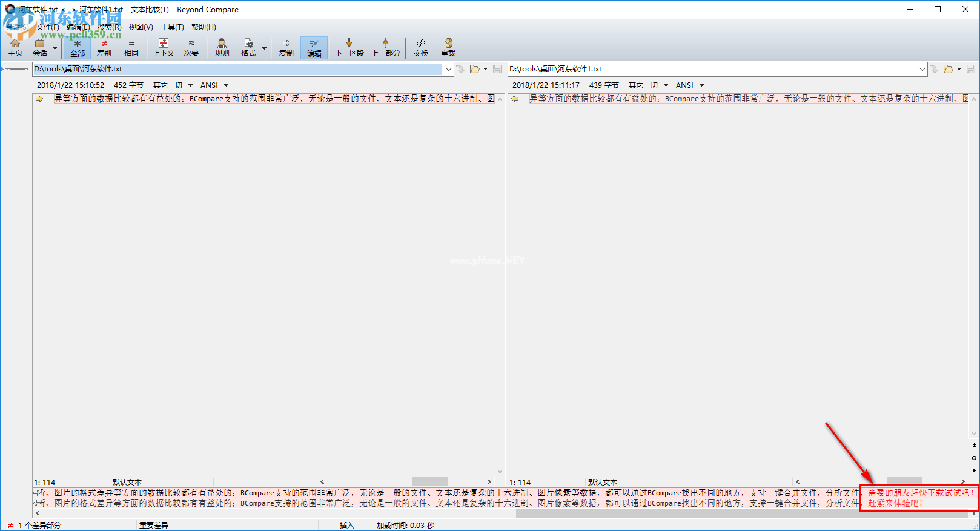Click the right file path input field
Viewport: 980px width, 531px height.
pyautogui.click(x=713, y=69)
